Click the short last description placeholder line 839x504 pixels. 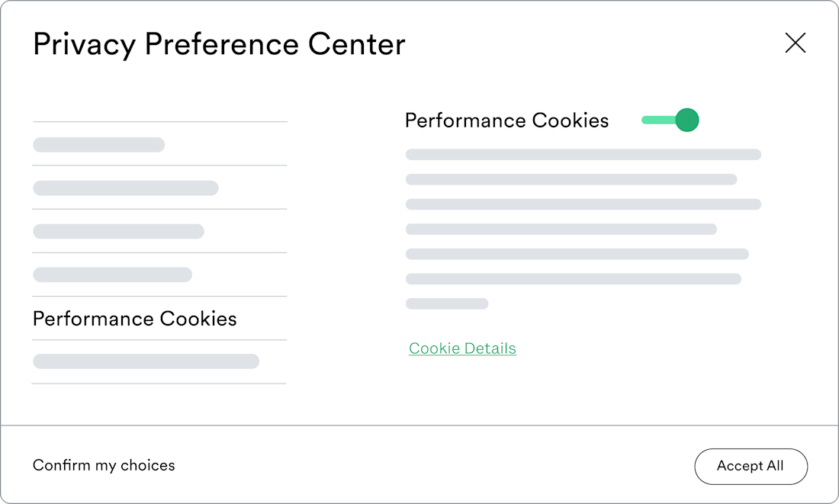coord(447,303)
